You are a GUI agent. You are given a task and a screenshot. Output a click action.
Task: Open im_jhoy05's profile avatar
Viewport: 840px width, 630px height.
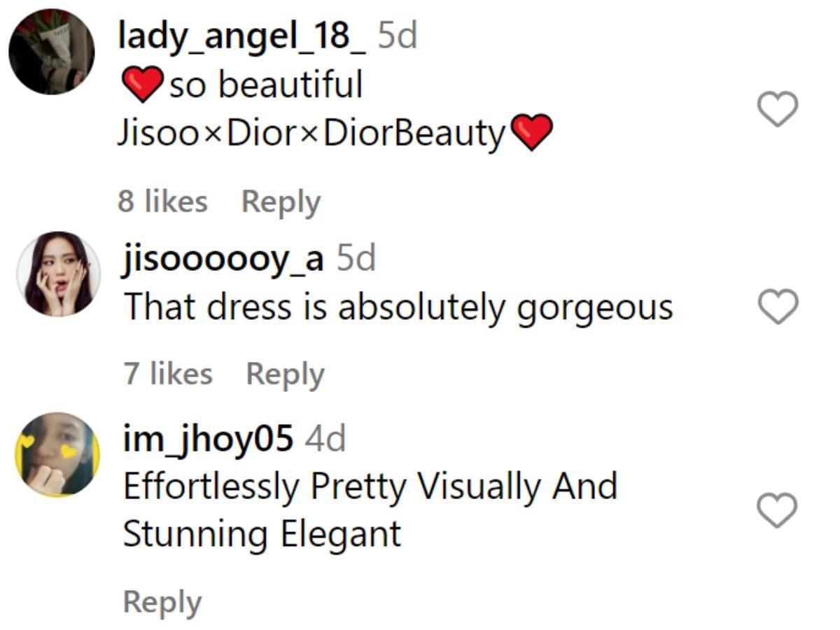[57, 454]
